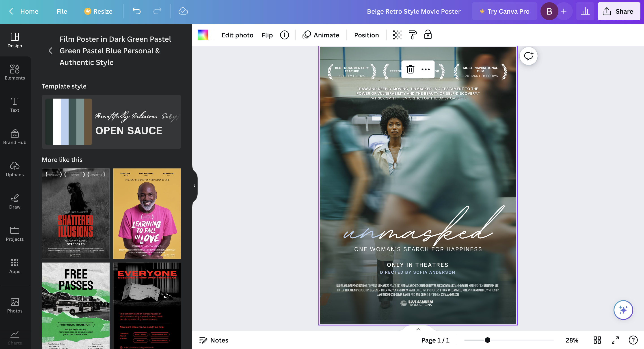The height and width of the screenshot is (349, 644).
Task: Open the More options three dots menu
Action: point(426,69)
